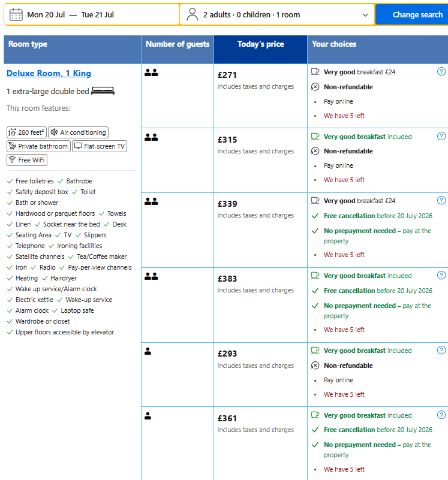Click the £339 price
Screen dimensions: 448x480
point(227,204)
